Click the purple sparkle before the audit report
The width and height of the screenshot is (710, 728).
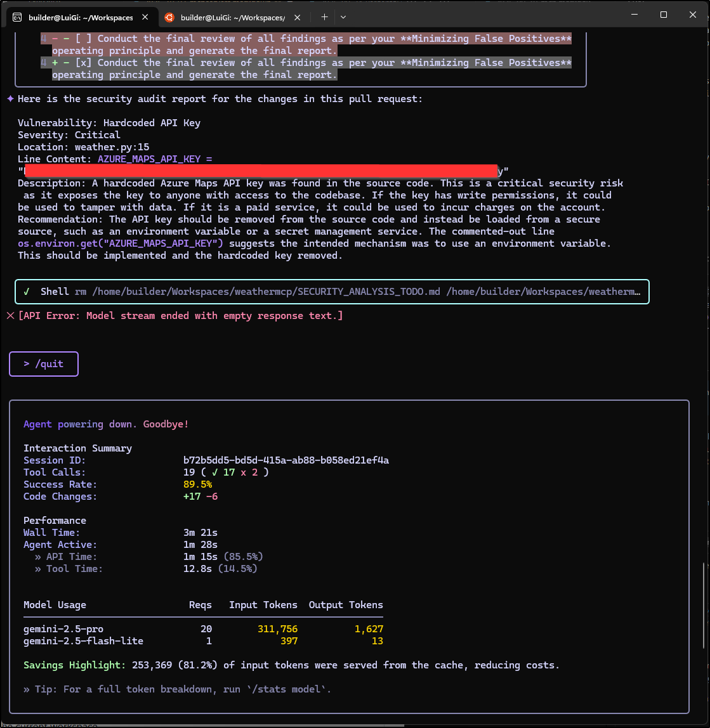coord(10,99)
